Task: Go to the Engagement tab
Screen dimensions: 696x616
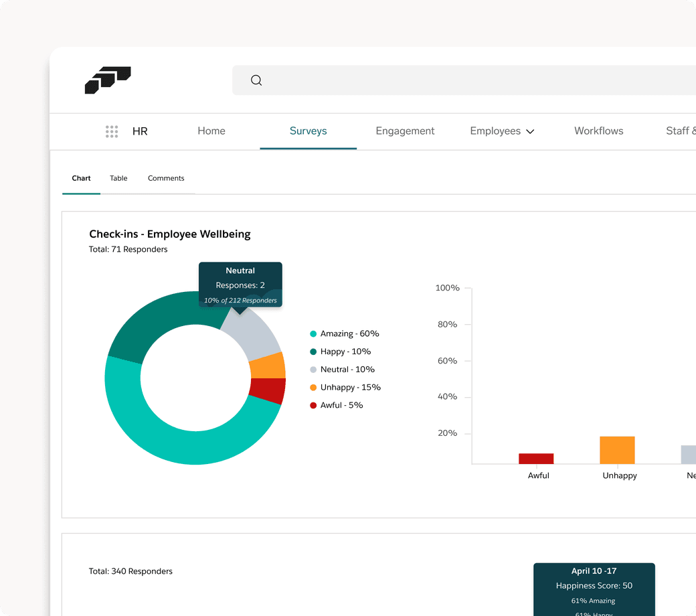Action: [405, 131]
